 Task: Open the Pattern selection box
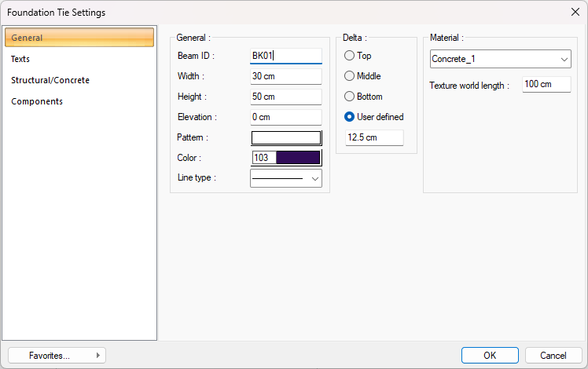285,138
